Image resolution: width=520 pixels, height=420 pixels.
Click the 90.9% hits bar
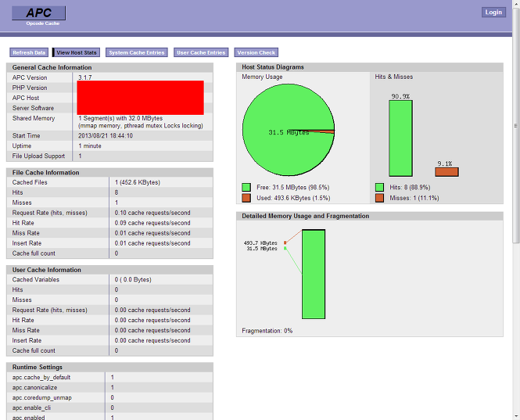click(400, 138)
